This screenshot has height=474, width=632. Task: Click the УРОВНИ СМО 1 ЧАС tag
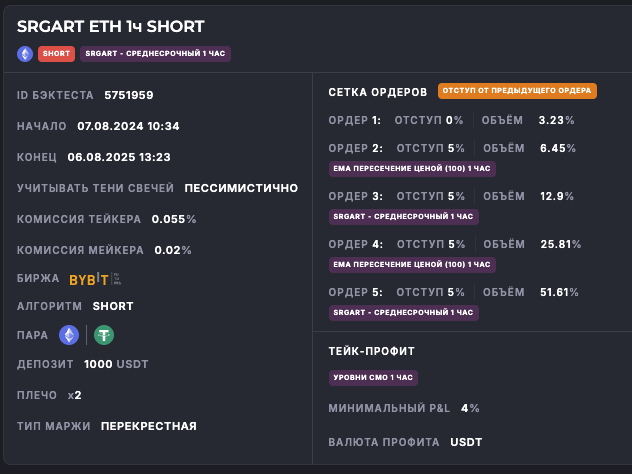point(373,377)
